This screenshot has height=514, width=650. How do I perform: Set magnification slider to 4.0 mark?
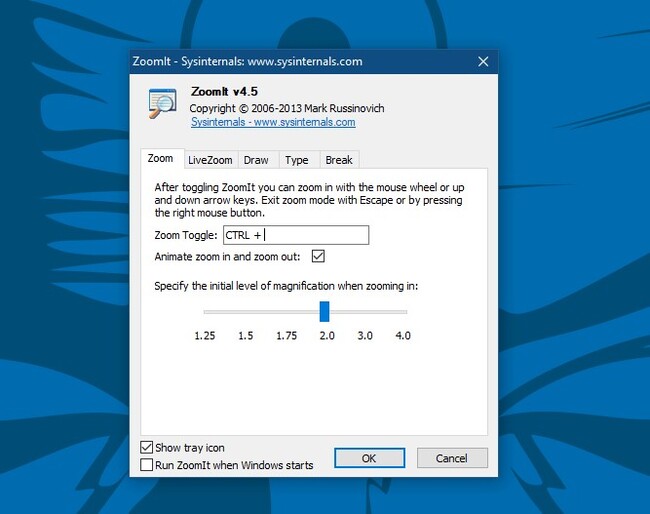[403, 311]
